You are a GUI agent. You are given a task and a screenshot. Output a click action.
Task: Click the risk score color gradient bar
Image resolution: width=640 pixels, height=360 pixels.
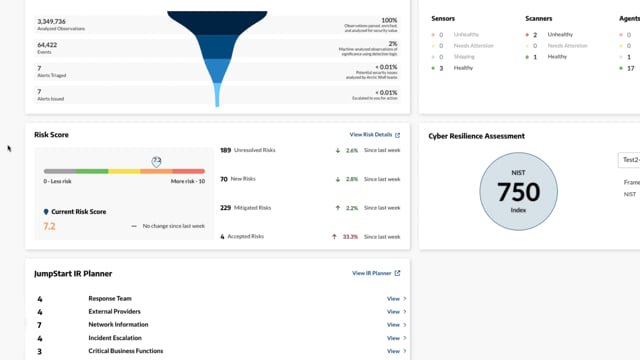click(124, 171)
